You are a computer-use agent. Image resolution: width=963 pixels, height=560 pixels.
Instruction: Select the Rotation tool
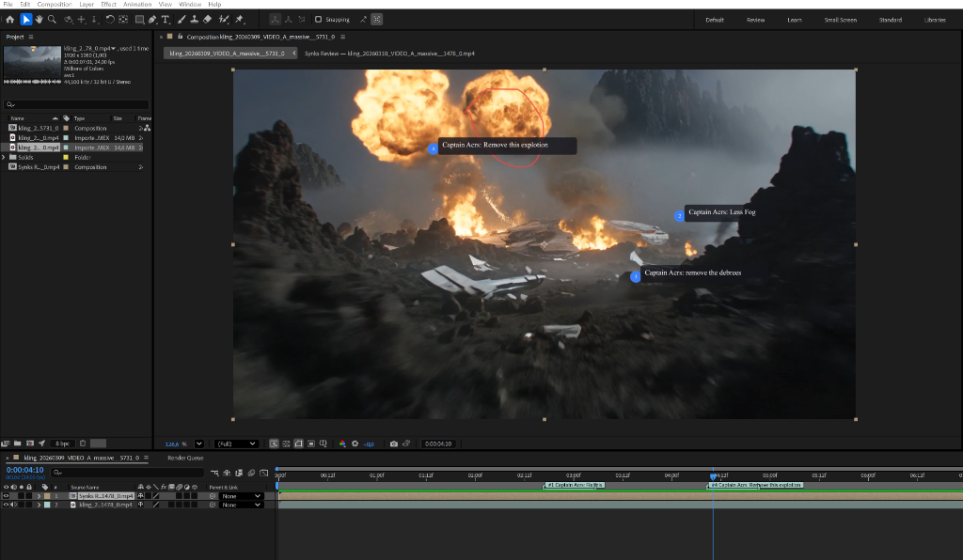click(110, 20)
